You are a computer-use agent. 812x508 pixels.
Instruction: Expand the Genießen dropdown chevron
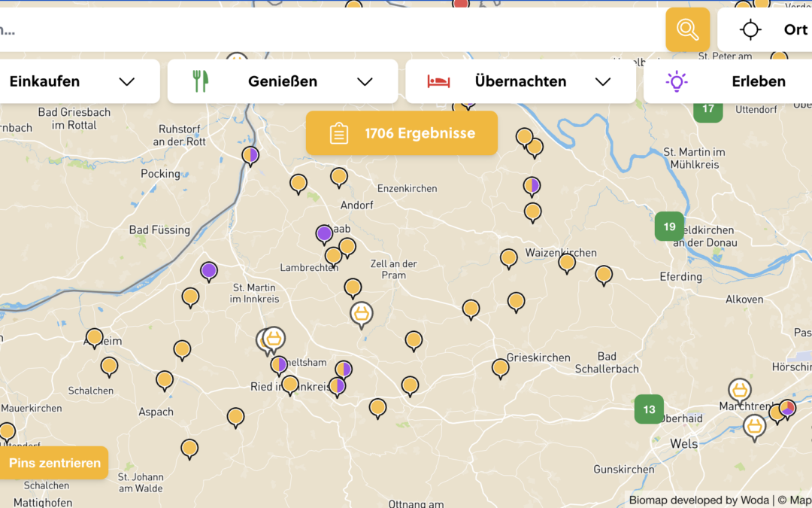point(365,81)
